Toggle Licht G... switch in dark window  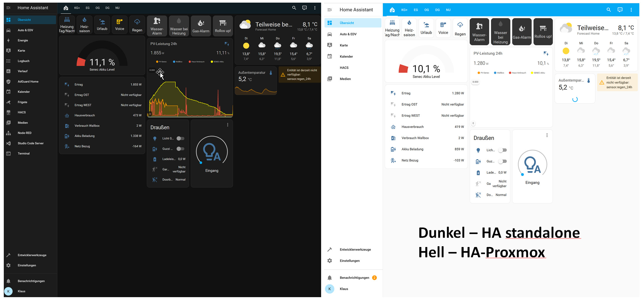[180, 139]
